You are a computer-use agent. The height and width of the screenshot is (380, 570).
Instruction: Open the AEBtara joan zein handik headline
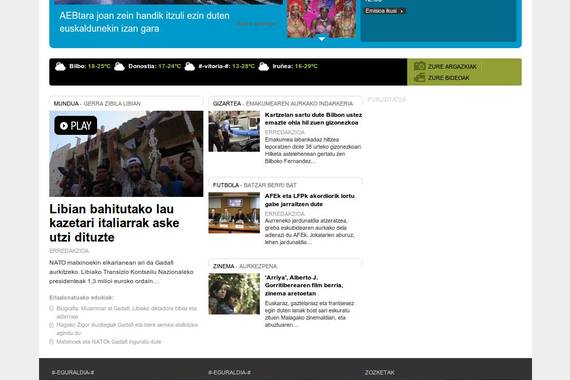144,22
